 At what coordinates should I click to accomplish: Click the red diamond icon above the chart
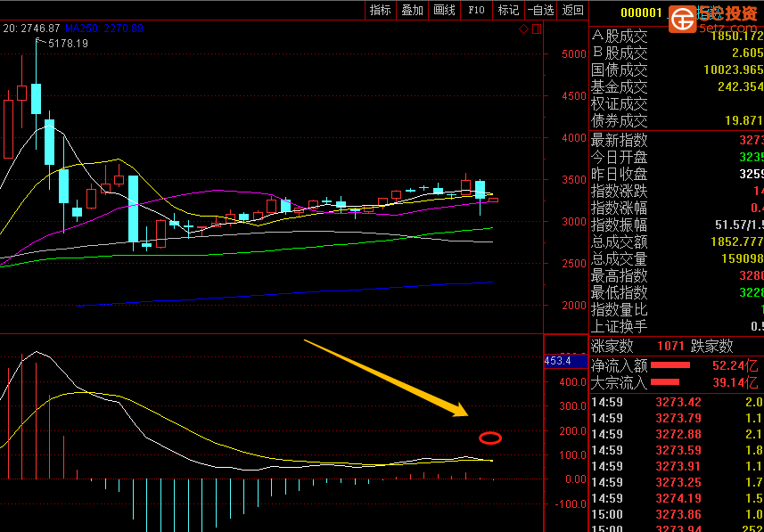point(523,29)
